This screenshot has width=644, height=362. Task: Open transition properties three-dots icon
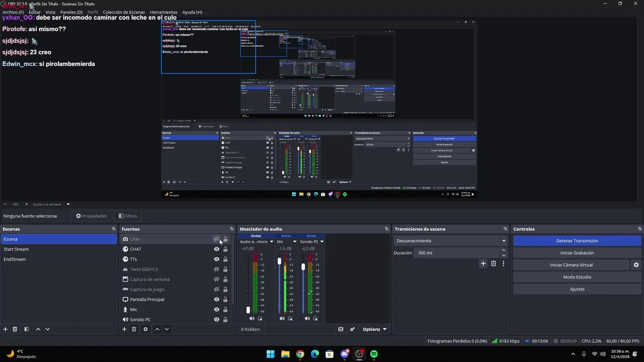click(503, 263)
